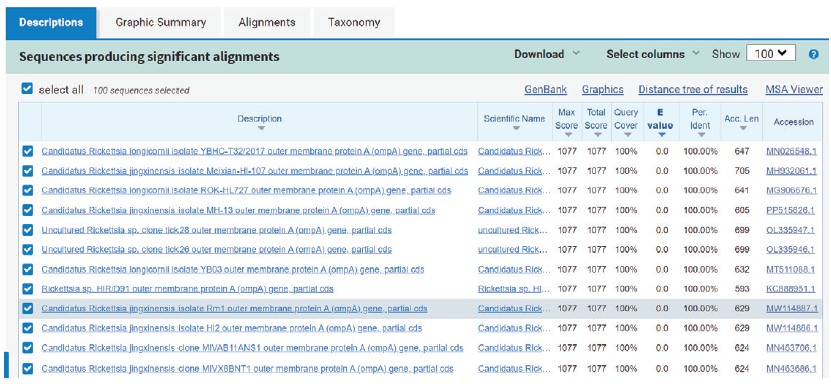Open the Taxonomy tab
The image size is (831, 384).
[354, 23]
